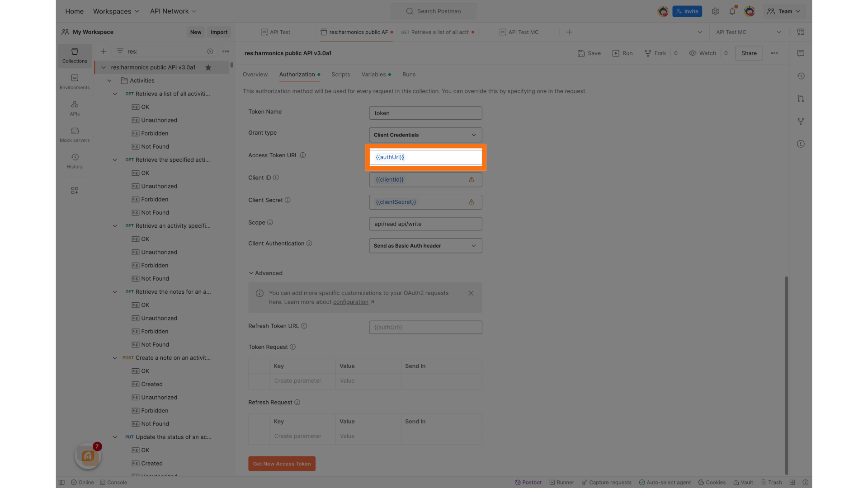The image size is (868, 488).
Task: Open the Client Authentication dropdown
Action: [x=425, y=245]
